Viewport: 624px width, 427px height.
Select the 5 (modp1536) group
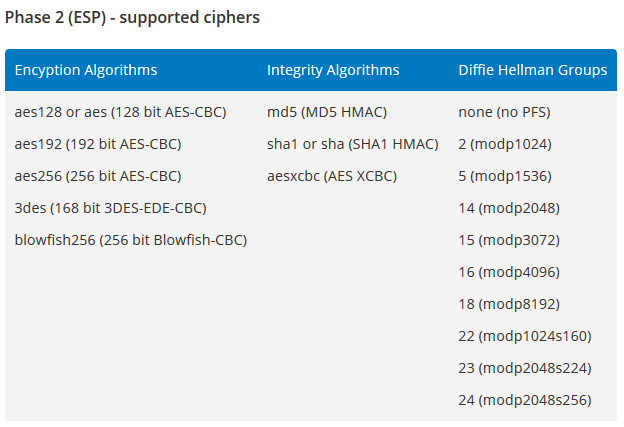[505, 176]
